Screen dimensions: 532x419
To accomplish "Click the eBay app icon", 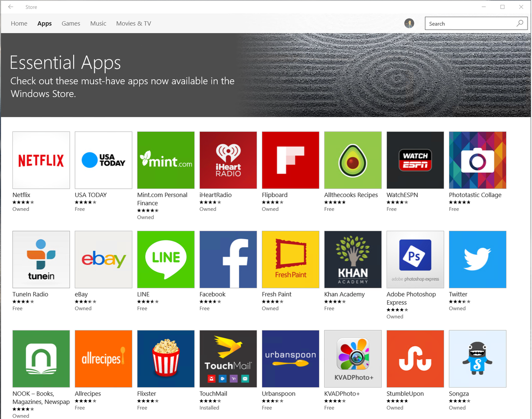I will [103, 260].
